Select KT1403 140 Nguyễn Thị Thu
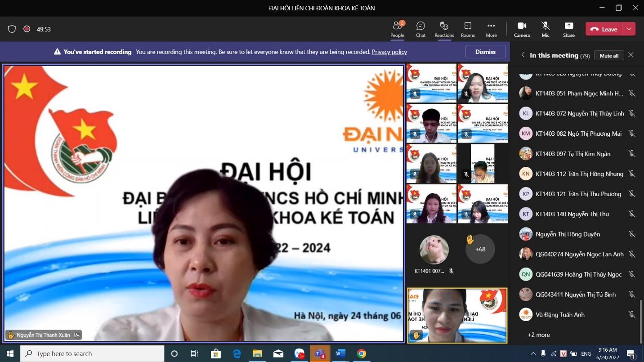 pos(572,214)
